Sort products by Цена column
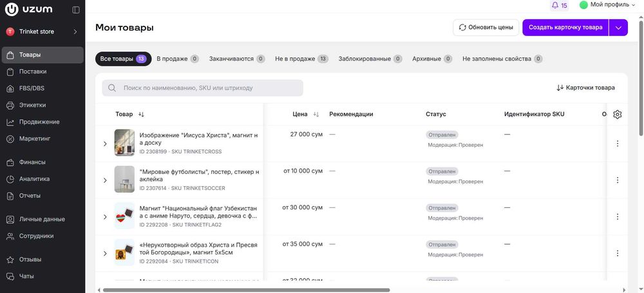Screen dimensions: 644x293 316,114
